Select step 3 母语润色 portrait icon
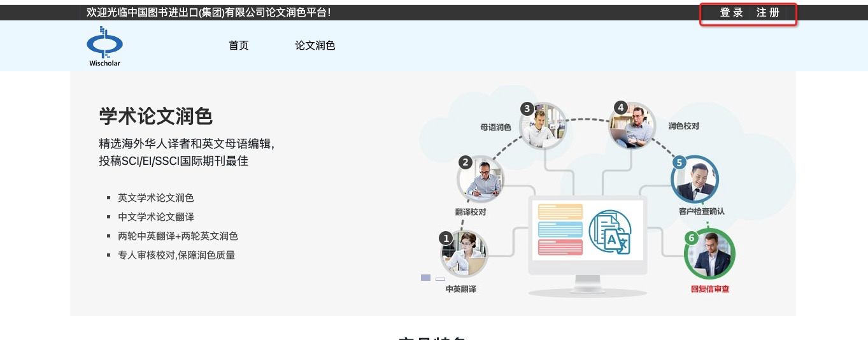Viewport: 868px width, 340px height. pos(543,125)
